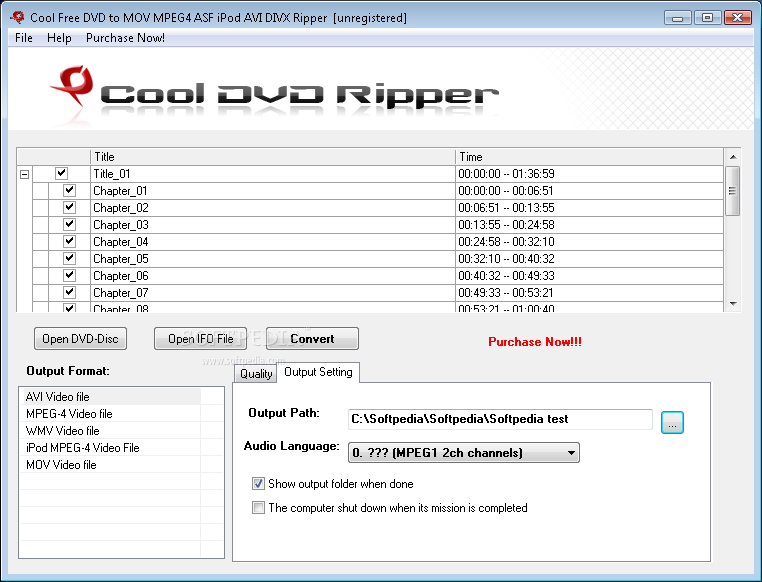This screenshot has height=582, width=762.
Task: Uncheck the Title_01 checkbox
Action: point(61,173)
